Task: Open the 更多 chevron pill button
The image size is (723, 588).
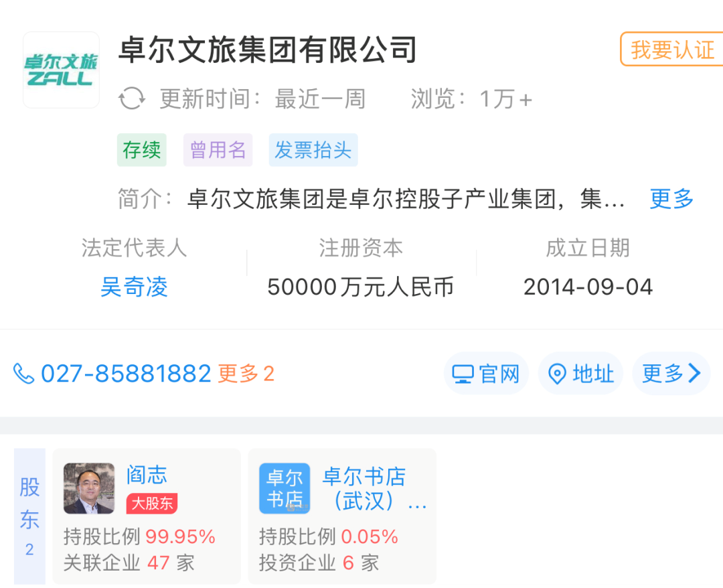Action: tap(671, 374)
